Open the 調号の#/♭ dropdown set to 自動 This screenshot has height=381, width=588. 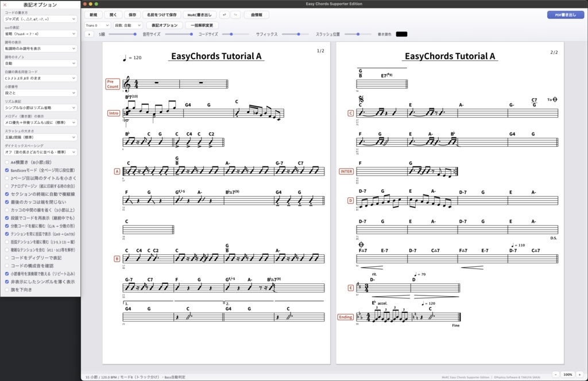(40, 63)
